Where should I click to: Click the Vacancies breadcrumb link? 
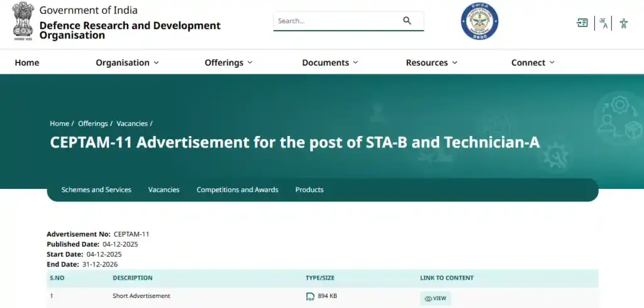click(132, 123)
